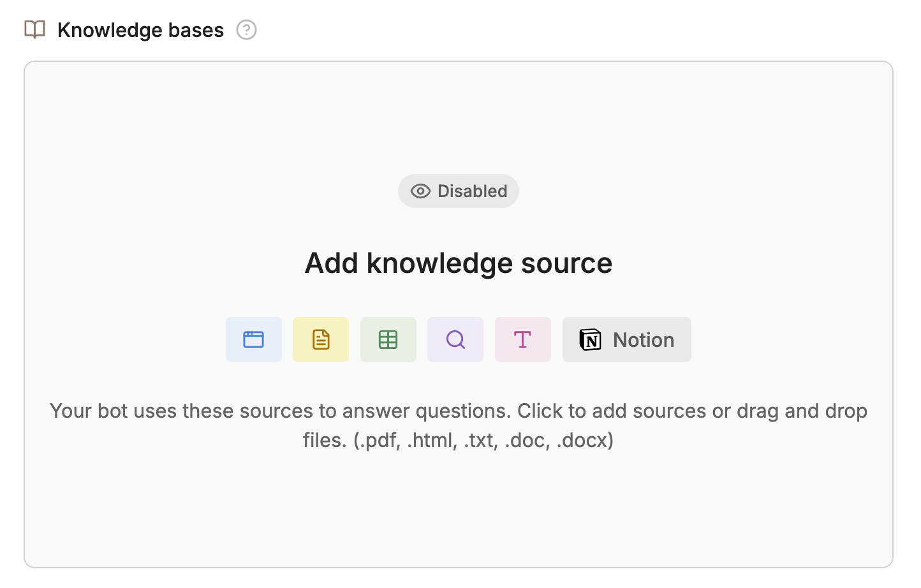Viewport: 921px width, 588px height.
Task: Click the Add knowledge source title
Action: (x=458, y=263)
